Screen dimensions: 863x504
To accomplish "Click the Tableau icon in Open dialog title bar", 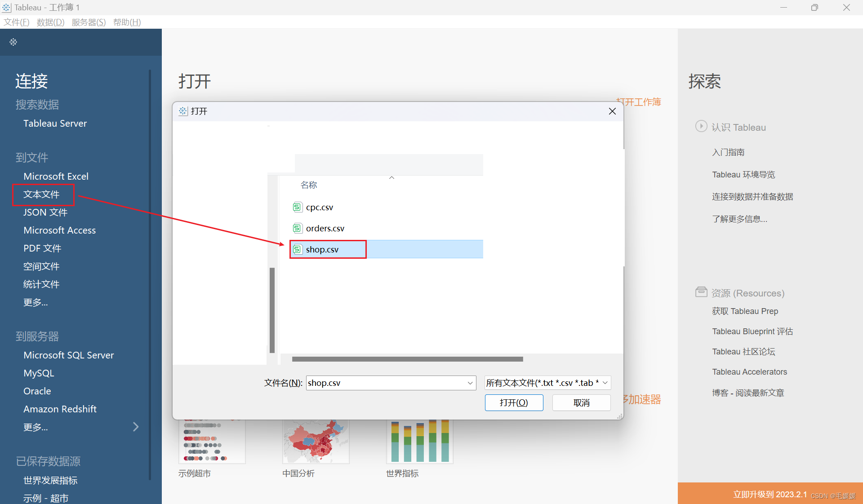I will 183,111.
